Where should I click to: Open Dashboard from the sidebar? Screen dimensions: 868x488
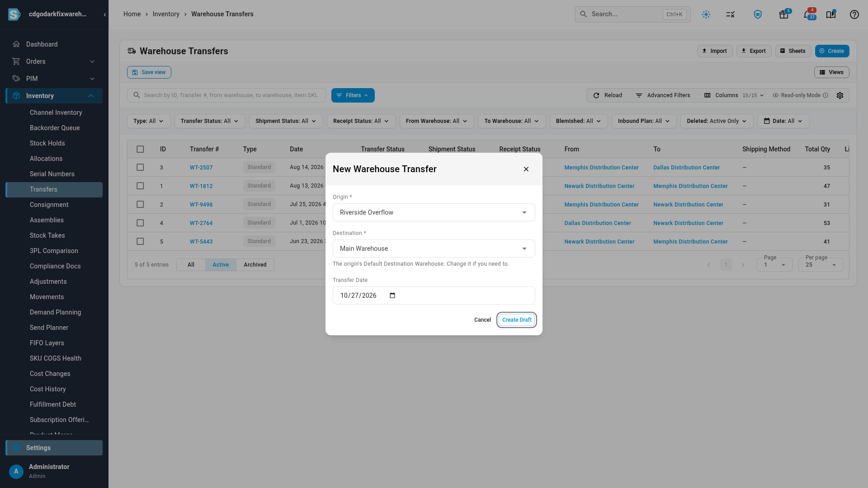[54, 44]
